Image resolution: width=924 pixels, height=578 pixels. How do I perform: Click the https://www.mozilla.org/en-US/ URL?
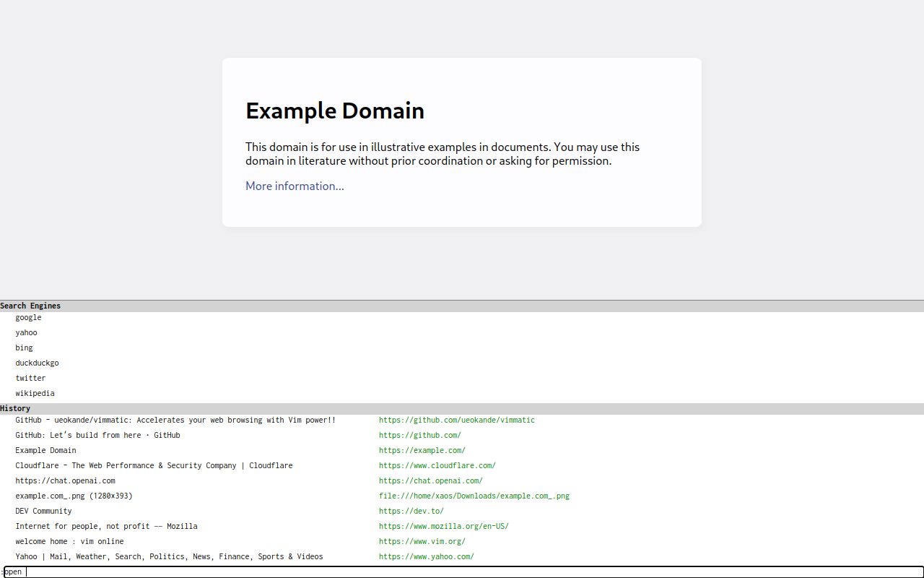tap(444, 527)
